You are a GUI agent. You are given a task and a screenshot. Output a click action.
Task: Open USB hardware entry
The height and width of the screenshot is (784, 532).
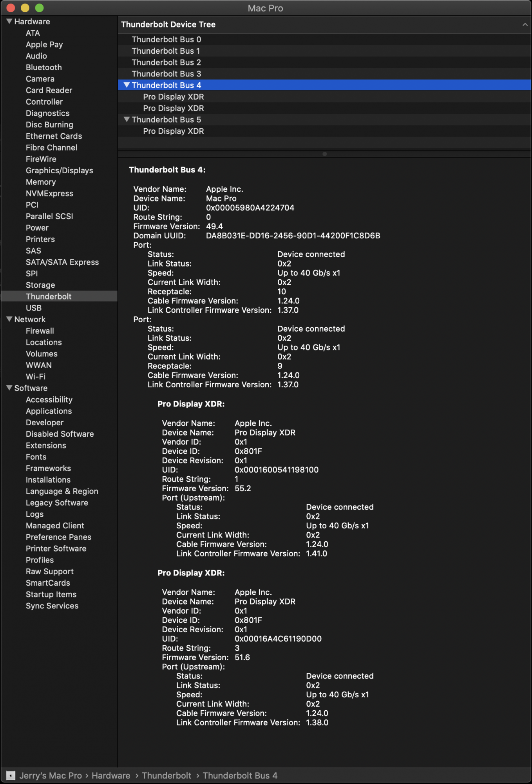34,308
